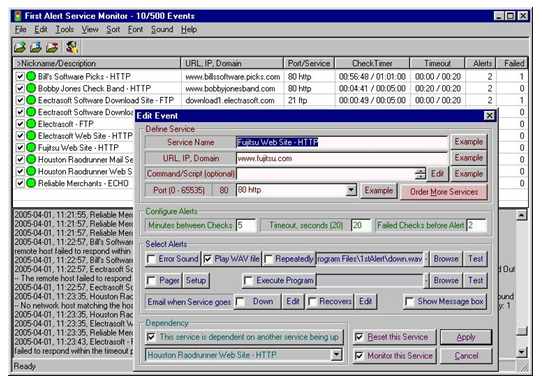Click green status light for Electrasoft Web Site - HTTP
This screenshot has width=542, height=381.
tap(31, 136)
